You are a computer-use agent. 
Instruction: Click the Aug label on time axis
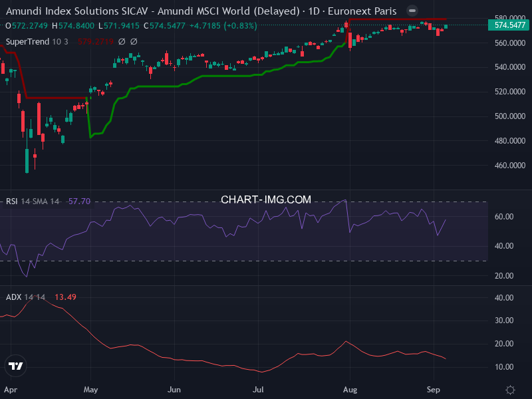point(350,390)
